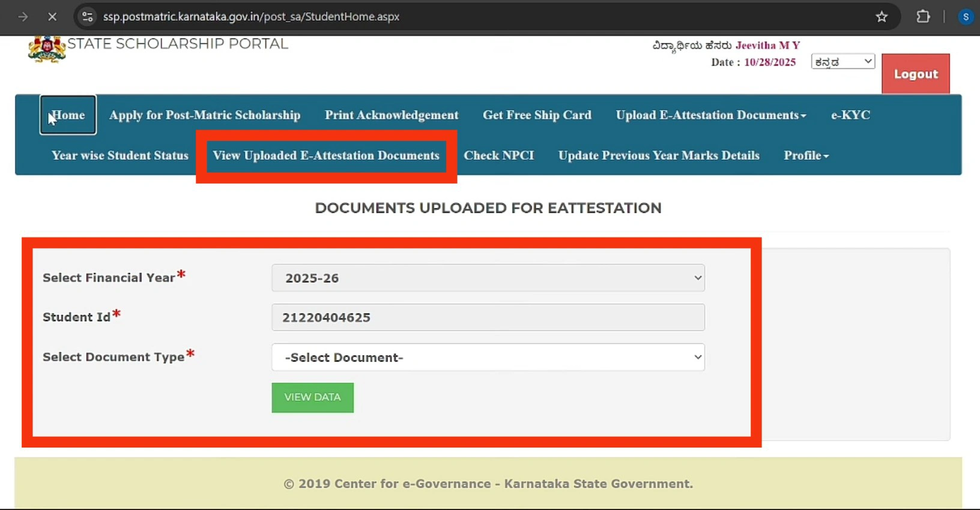Open Year wise Student Status

pos(120,155)
